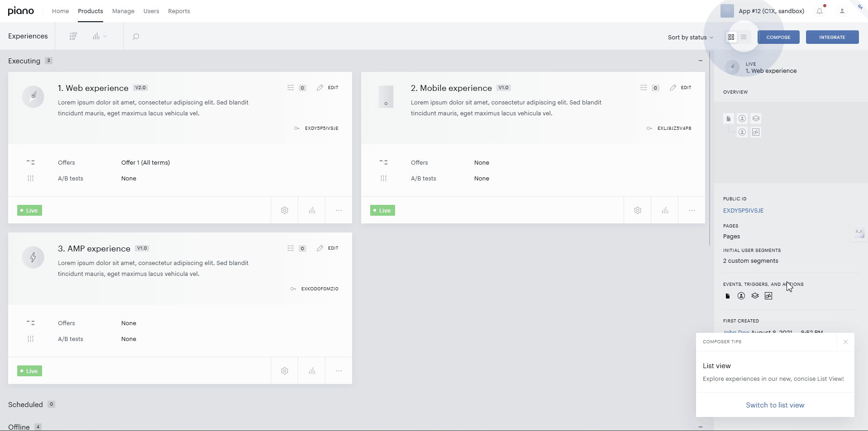The height and width of the screenshot is (431, 868).
Task: Click 2 custom segments text
Action: 751,261
